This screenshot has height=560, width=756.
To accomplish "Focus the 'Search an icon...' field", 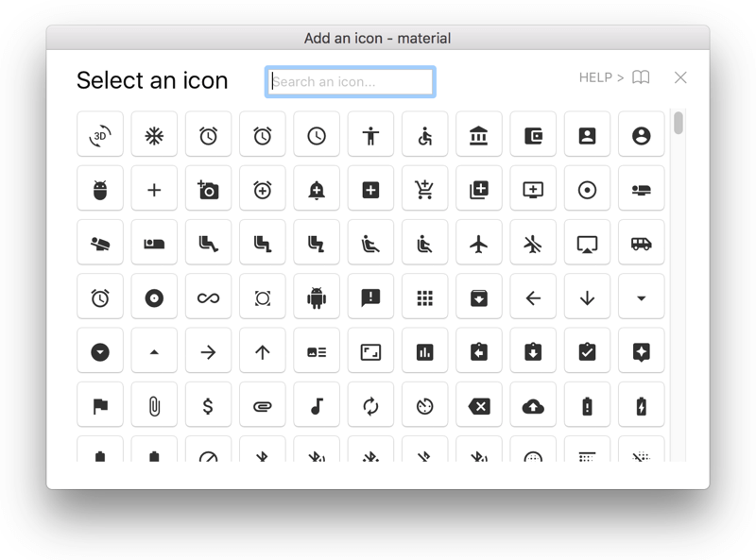I will pyautogui.click(x=351, y=81).
